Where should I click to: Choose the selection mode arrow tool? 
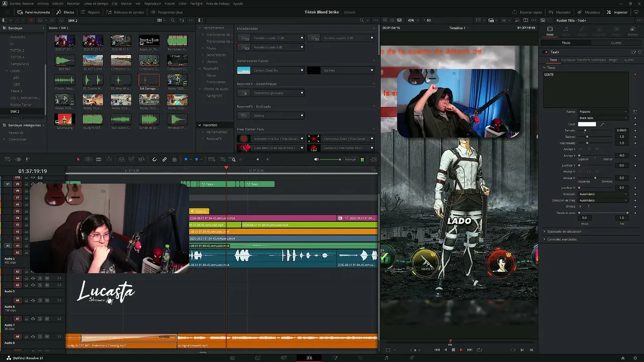pos(78,159)
